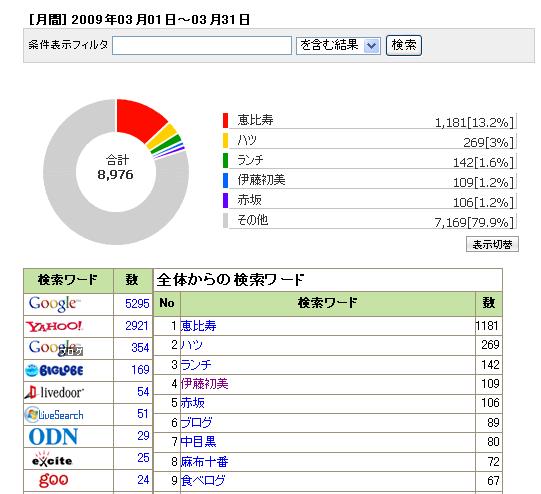Click the count 67 for 食べログ
The image size is (541, 494).
pos(493,481)
